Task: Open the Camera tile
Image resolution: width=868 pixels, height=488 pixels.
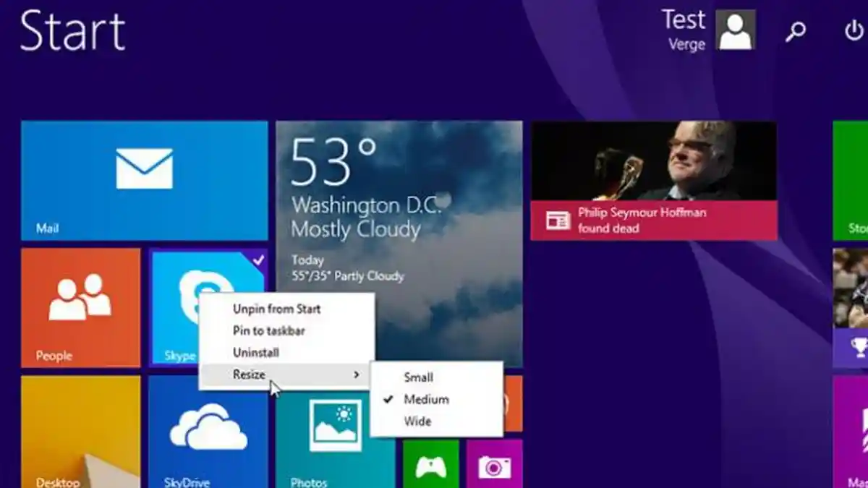Action: pyautogui.click(x=494, y=463)
